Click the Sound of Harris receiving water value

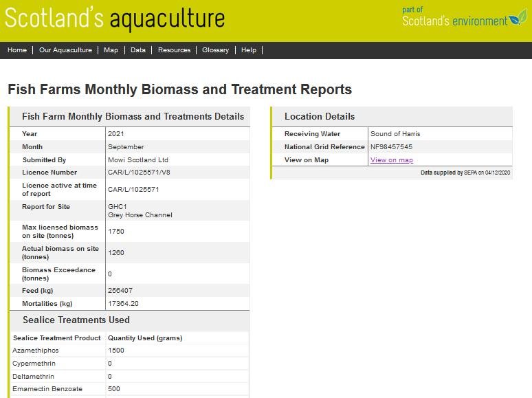(x=395, y=134)
